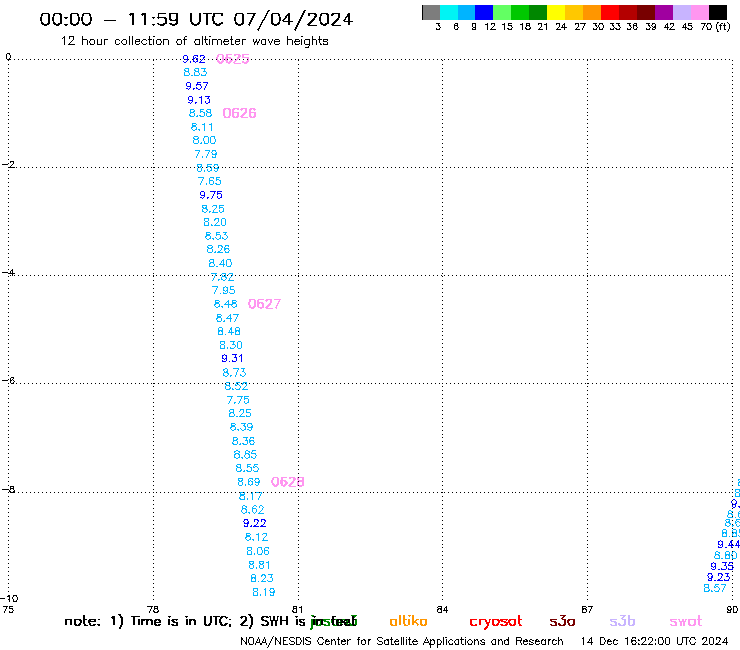The image size is (740, 650).
Task: Click the 7.95 wave height value
Action: pos(224,290)
